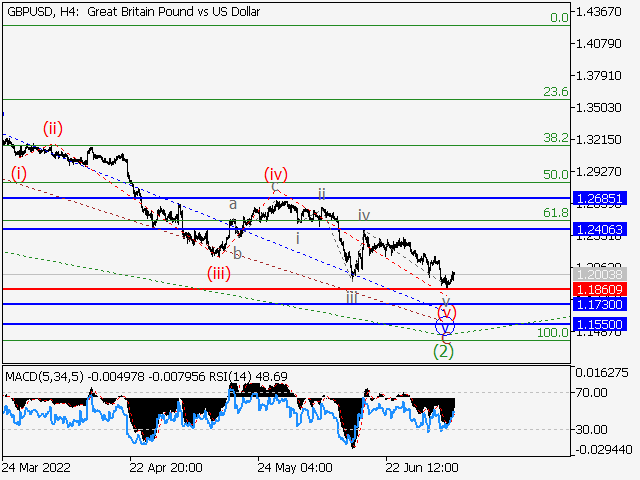Click the red circled v wave label
Image resolution: width=640 pixels, height=480 pixels.
pyautogui.click(x=447, y=313)
